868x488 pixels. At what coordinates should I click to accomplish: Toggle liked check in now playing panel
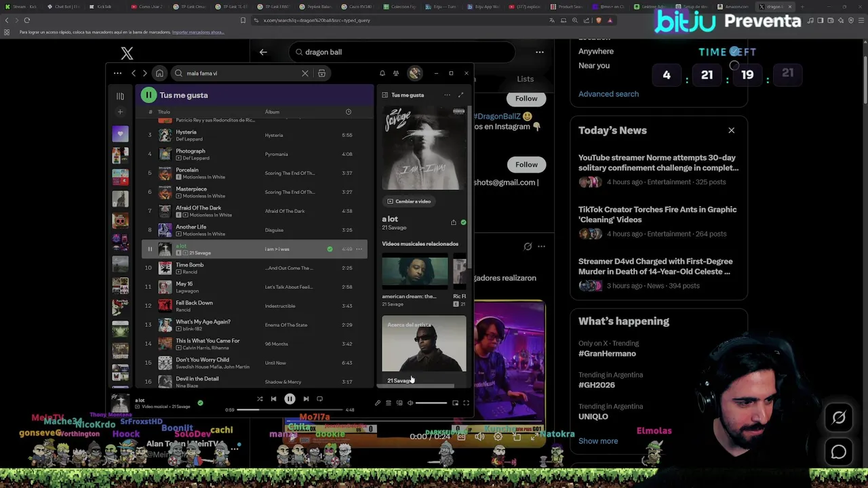(x=464, y=222)
